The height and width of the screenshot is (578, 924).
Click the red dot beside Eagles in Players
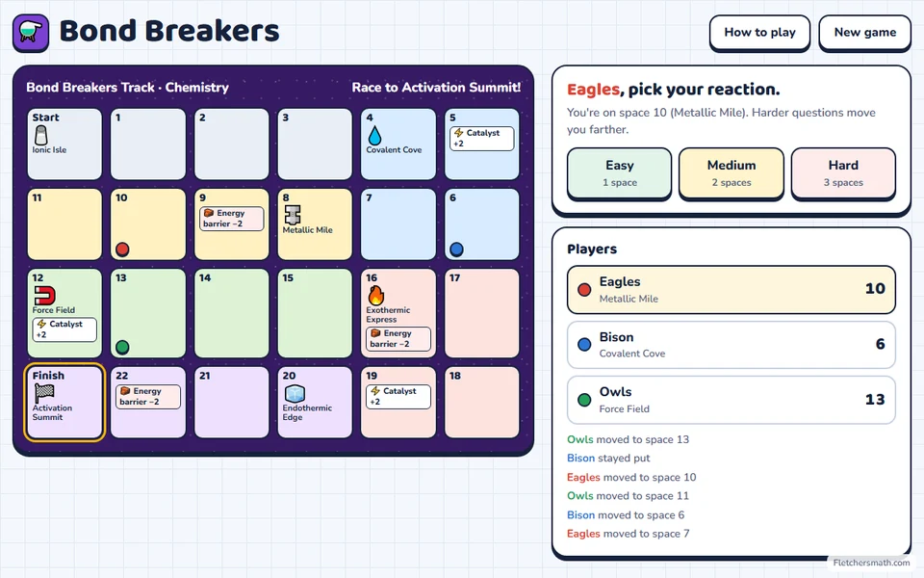click(x=584, y=290)
